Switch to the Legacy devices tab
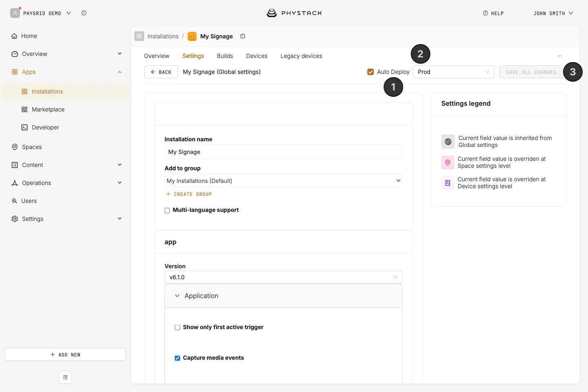 tap(301, 56)
